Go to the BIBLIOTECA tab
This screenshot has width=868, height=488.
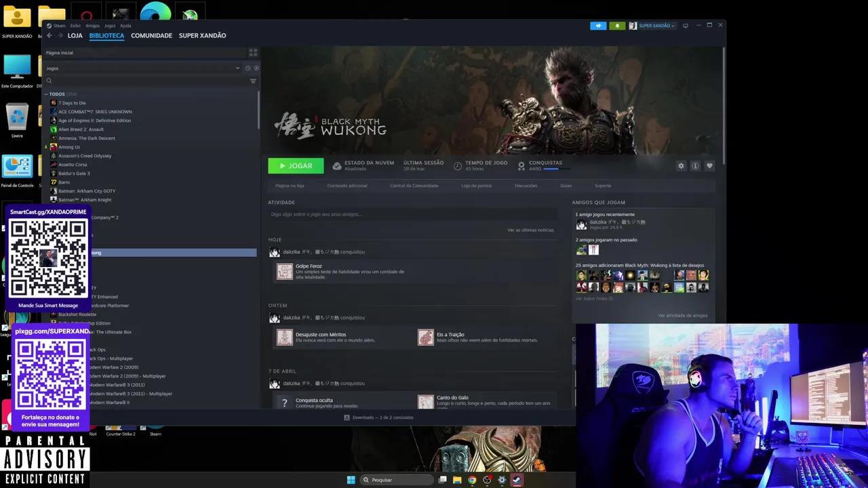[x=106, y=35]
